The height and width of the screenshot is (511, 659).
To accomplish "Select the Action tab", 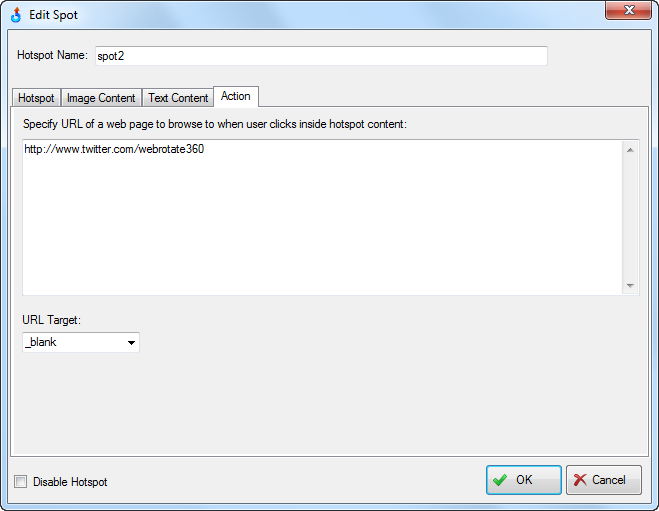I will [236, 97].
